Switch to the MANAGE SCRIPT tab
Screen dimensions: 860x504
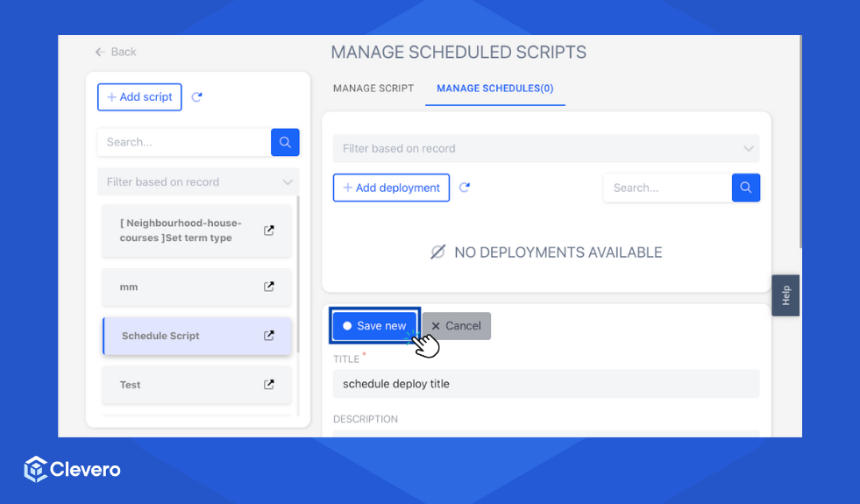(373, 89)
